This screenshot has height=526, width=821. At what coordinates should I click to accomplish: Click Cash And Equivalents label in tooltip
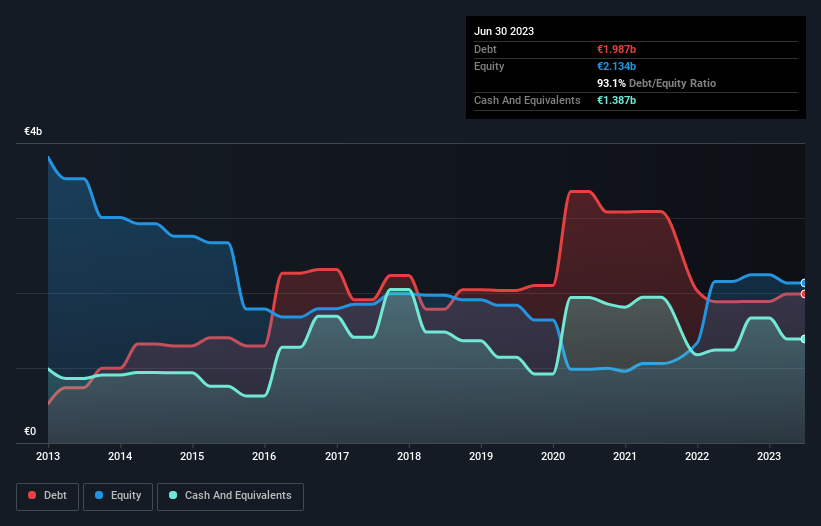(527, 100)
